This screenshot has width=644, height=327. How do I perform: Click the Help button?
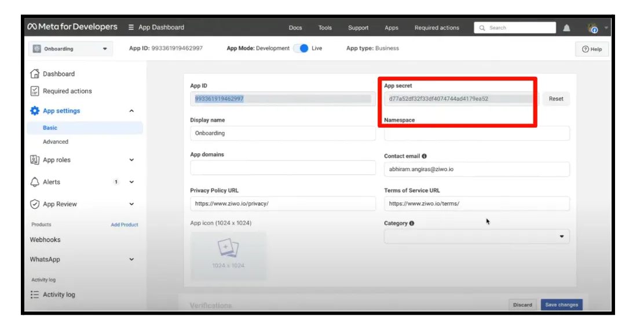tap(592, 49)
